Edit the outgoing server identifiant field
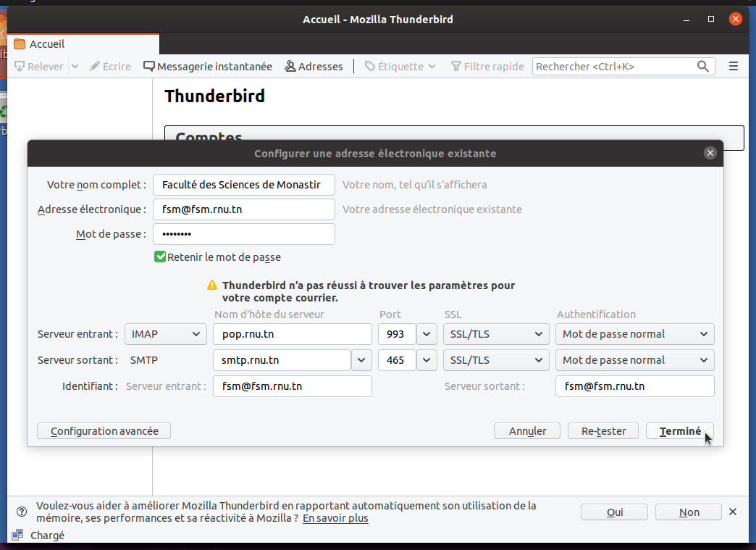 tap(634, 386)
